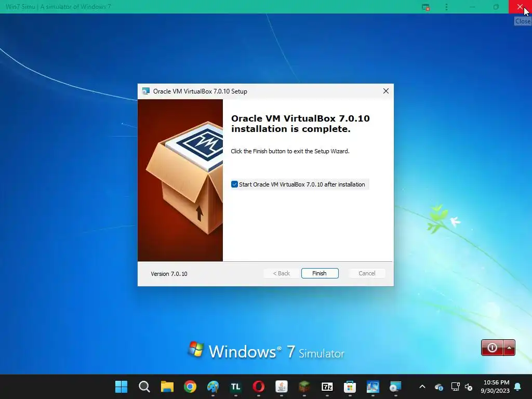The width and height of the screenshot is (532, 399).
Task: Click the red power shutdown button
Action: point(492,348)
